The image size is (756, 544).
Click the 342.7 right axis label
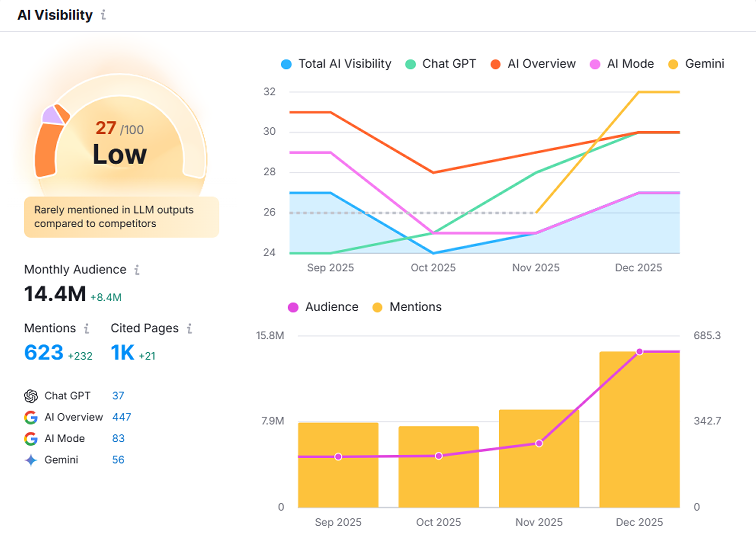[707, 421]
